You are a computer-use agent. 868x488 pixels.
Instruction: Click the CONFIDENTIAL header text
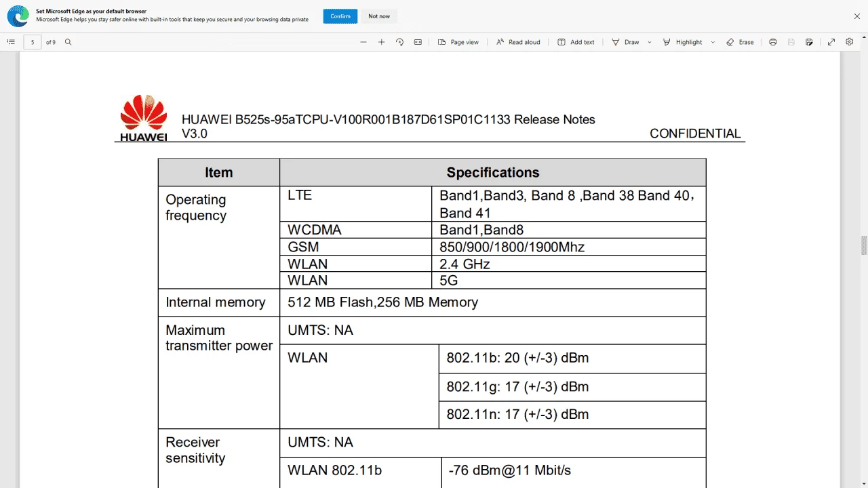pos(695,134)
